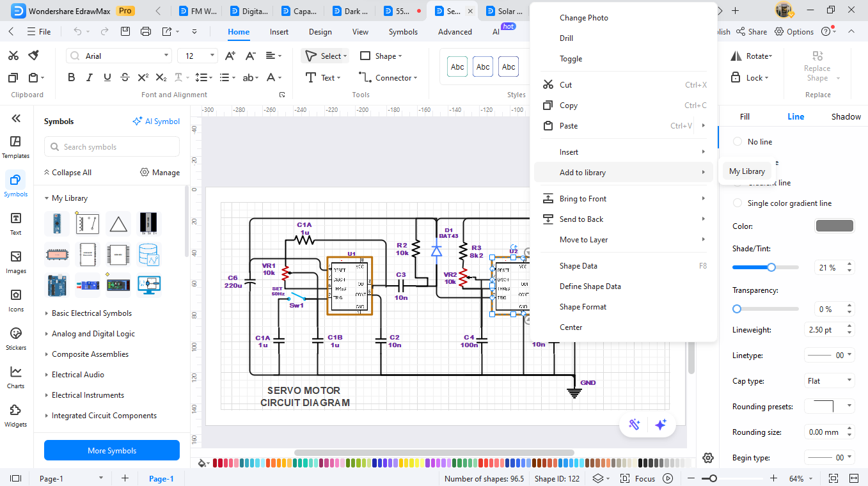Open the Text sidebar panel
The image size is (868, 486).
tap(16, 224)
